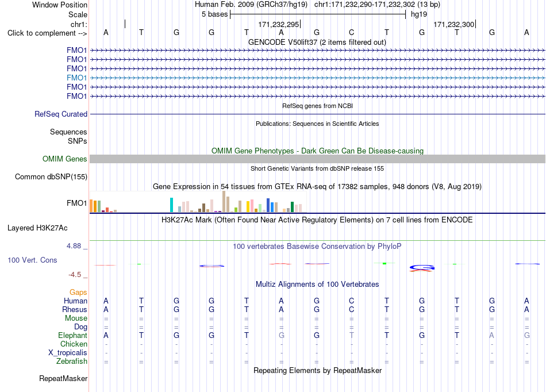
Task: Click the GENCODE V50lift37 track title
Action: [317, 43]
